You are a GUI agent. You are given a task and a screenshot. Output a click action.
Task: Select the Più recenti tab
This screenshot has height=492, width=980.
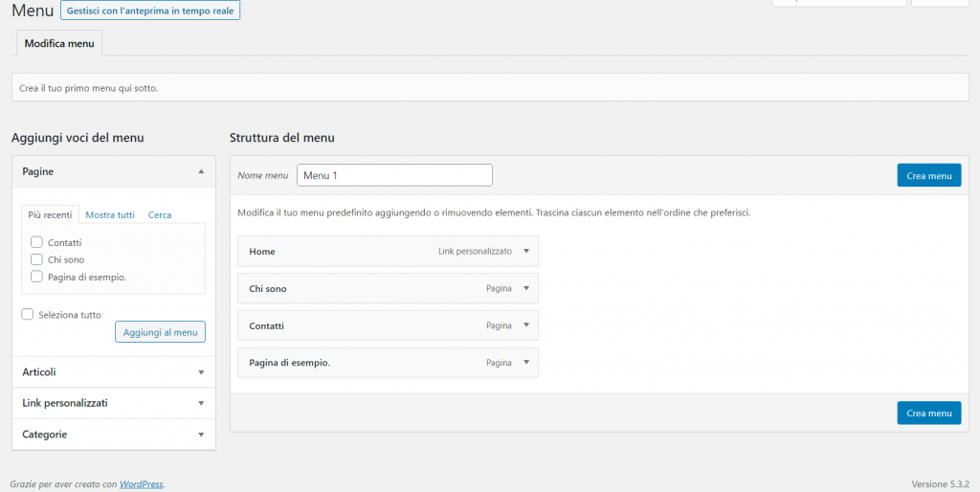pyautogui.click(x=50, y=215)
